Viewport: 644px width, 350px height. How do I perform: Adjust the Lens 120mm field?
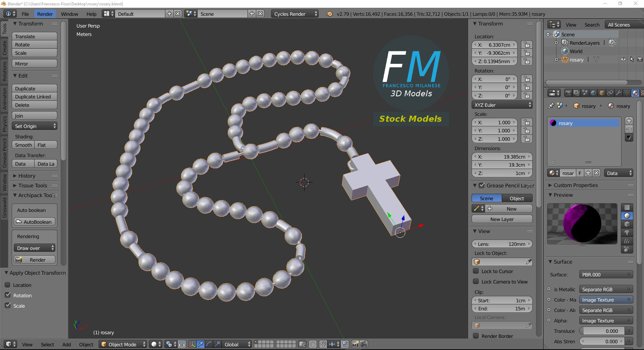click(502, 244)
